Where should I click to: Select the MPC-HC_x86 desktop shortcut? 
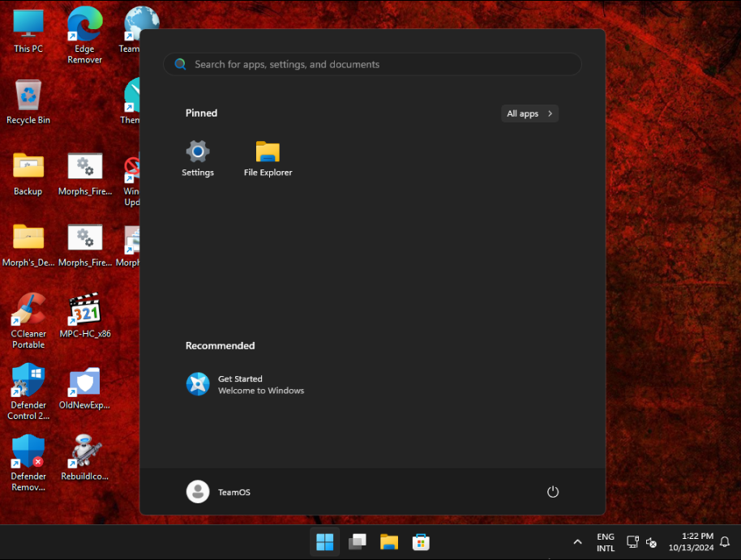click(x=85, y=316)
